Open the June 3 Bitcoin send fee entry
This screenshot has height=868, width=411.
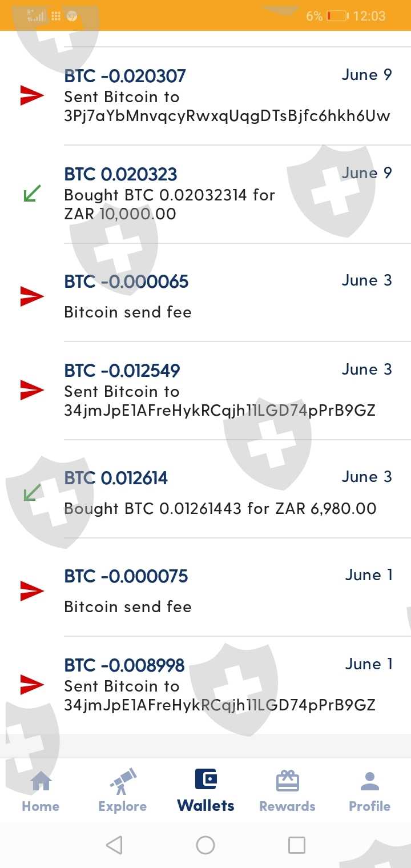pos(227,296)
